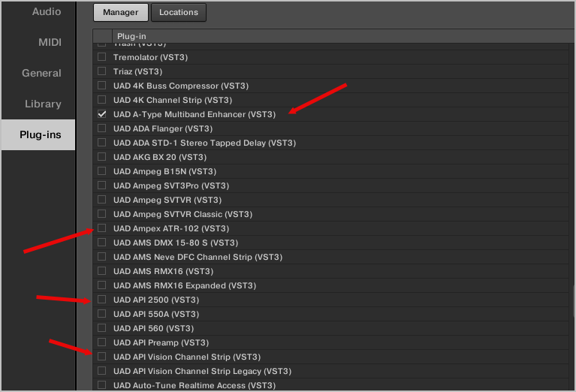The width and height of the screenshot is (576, 392).
Task: Select 'UAD ADA STD-1 Stereo Tapped Delay' text
Action: 189,143
